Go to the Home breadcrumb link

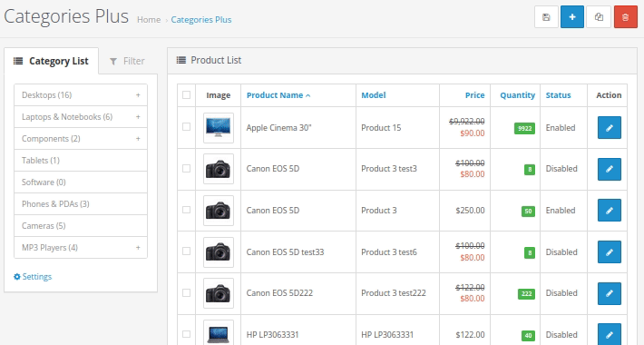(x=149, y=20)
